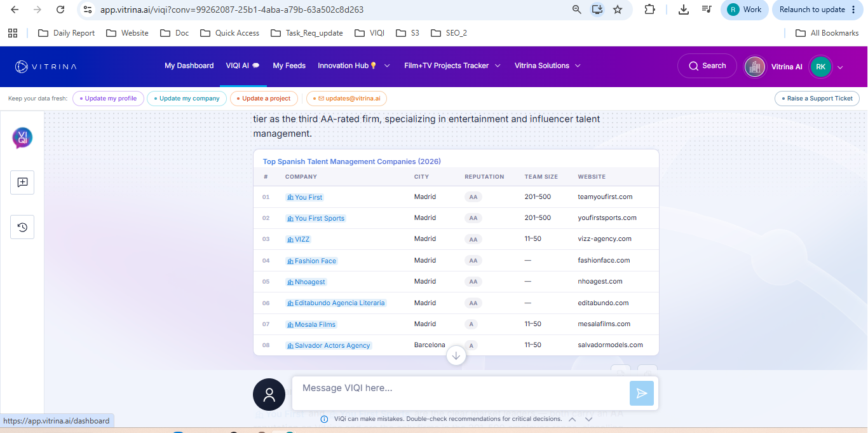Click Update a project pill
The image size is (868, 433).
263,99
